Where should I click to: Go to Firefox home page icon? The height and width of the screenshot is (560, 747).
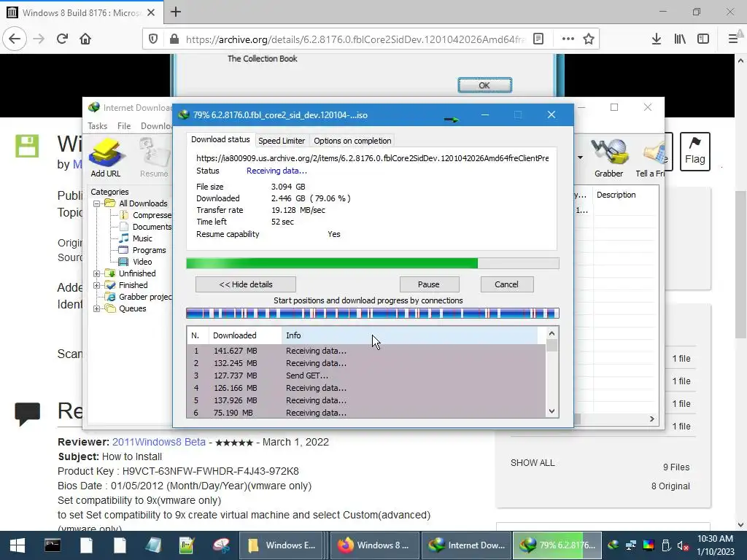[85, 39]
